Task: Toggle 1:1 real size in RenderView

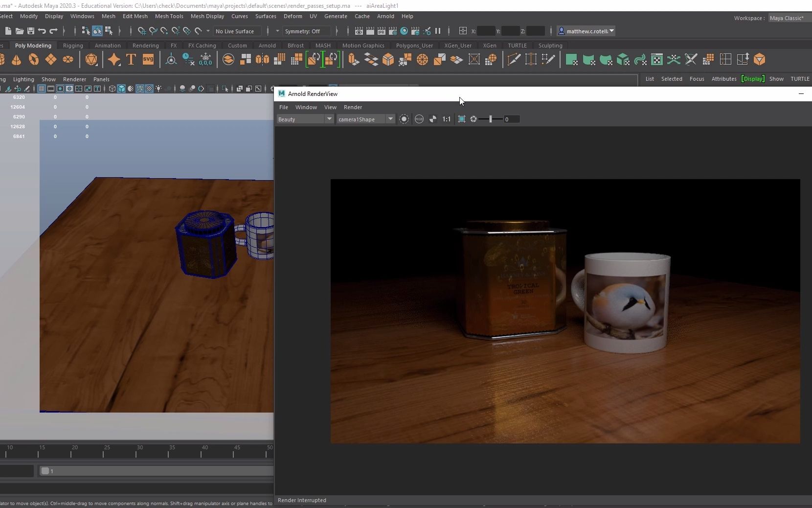Action: pyautogui.click(x=447, y=119)
